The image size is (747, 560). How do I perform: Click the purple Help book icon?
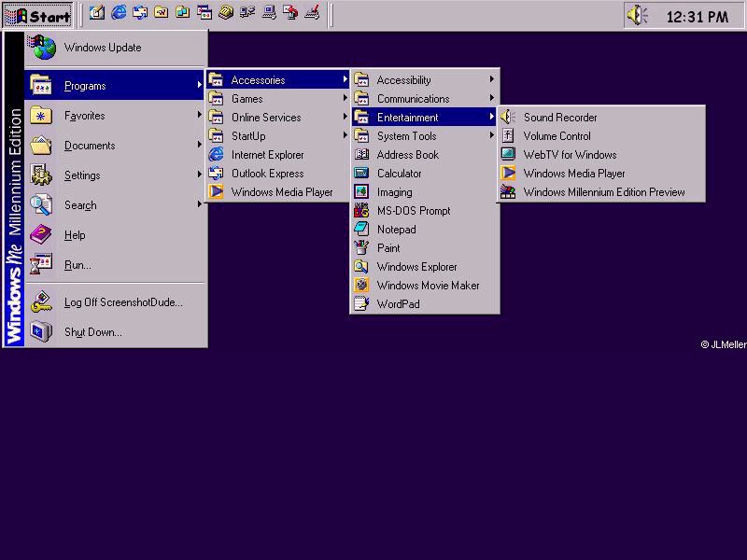pos(41,234)
